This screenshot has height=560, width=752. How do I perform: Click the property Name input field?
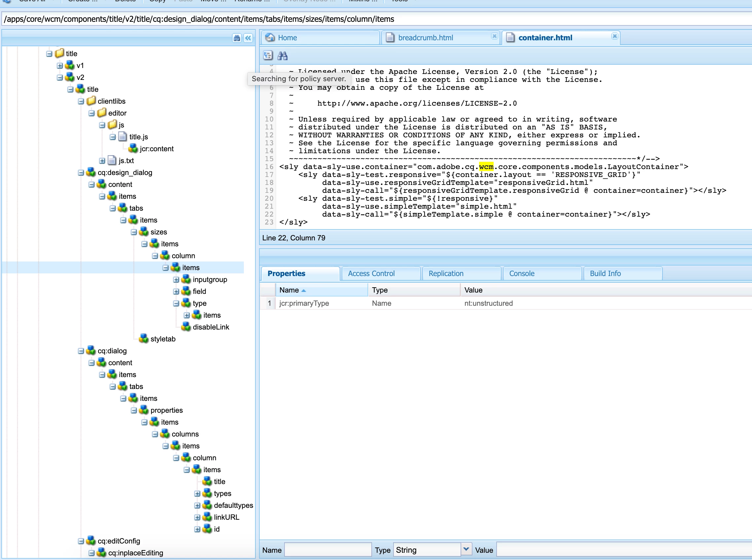click(328, 550)
